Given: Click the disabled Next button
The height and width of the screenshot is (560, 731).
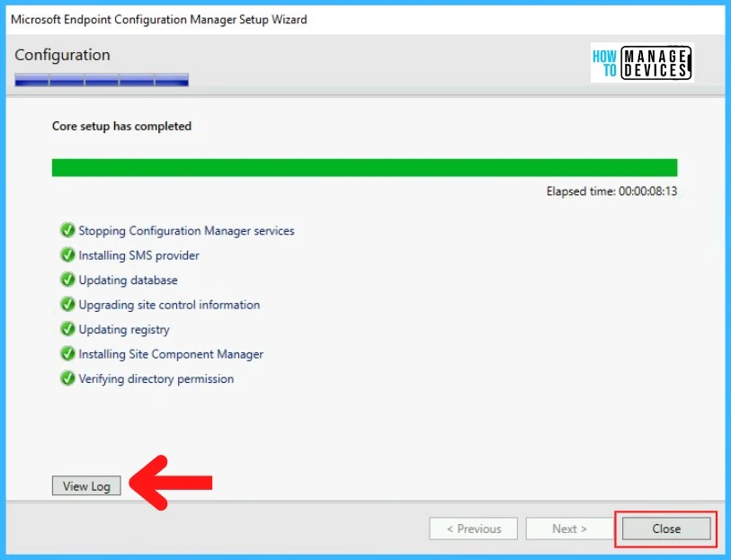Looking at the screenshot, I should click(x=570, y=529).
